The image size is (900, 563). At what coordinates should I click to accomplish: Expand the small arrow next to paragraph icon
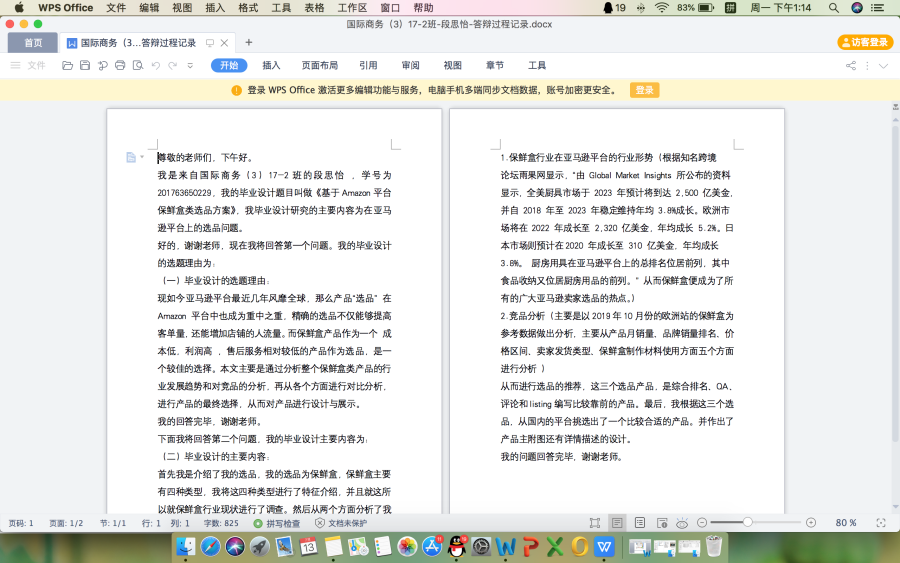[142, 157]
